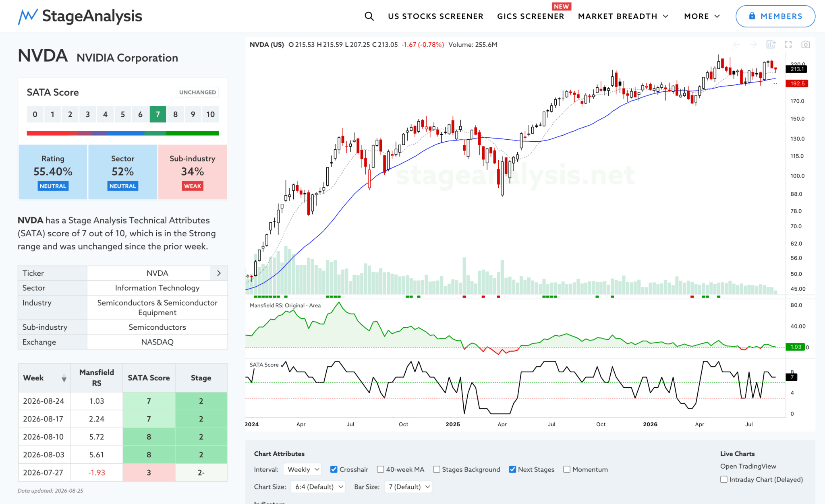Viewport: 825px width, 504px height.
Task: Open TradingView live chart link
Action: click(x=748, y=466)
